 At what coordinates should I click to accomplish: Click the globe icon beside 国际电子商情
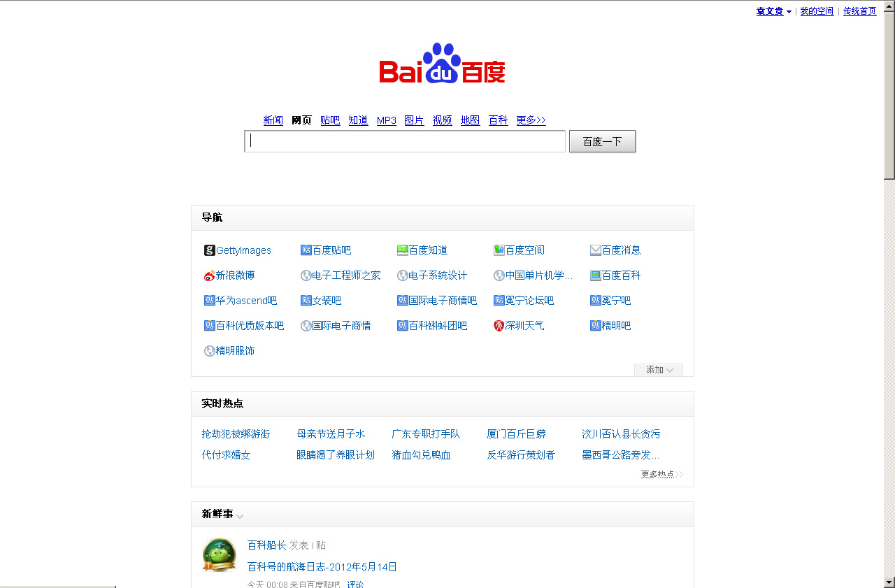click(x=306, y=325)
